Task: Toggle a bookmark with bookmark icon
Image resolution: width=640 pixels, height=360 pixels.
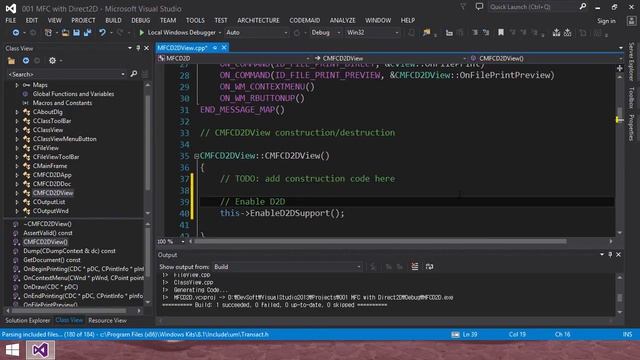Action: coord(501,33)
